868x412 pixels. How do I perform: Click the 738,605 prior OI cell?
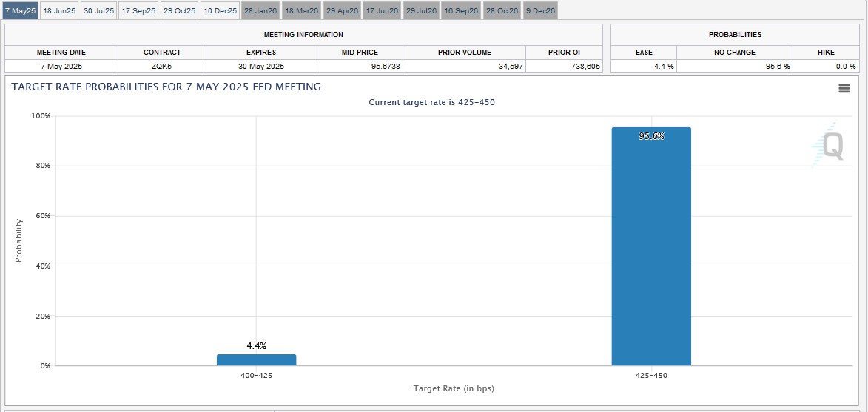tap(564, 67)
